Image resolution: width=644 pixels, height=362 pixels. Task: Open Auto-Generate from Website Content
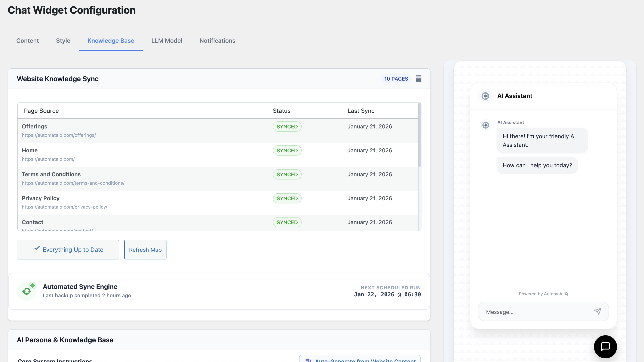point(365,360)
